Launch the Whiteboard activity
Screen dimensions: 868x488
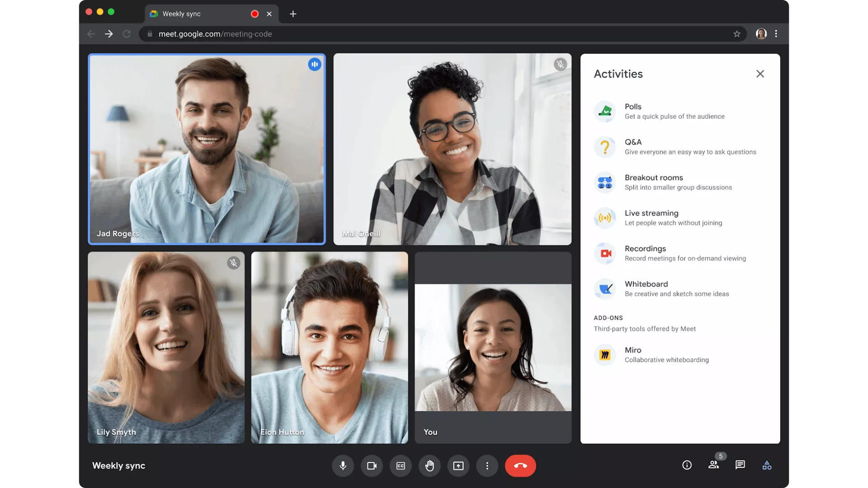[605, 289]
